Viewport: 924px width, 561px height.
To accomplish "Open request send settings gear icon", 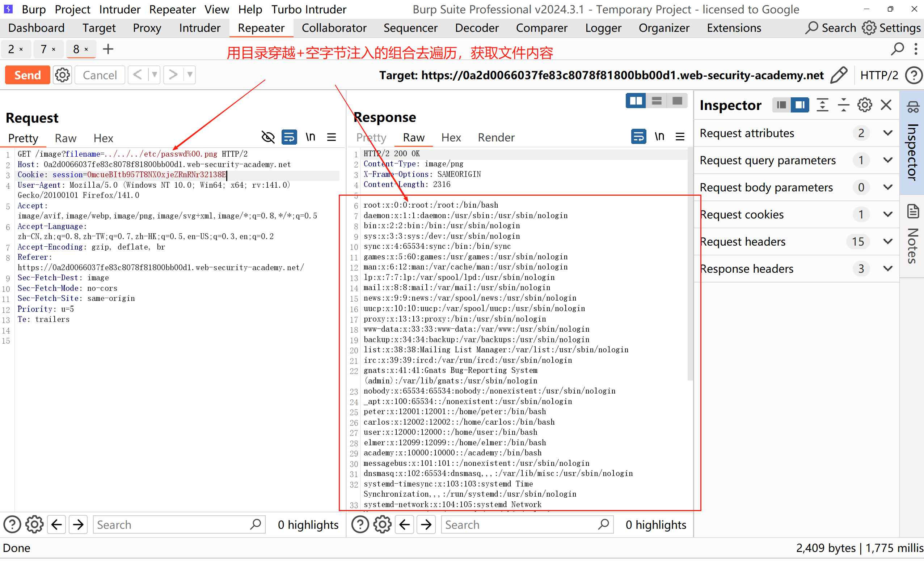I will 62,75.
